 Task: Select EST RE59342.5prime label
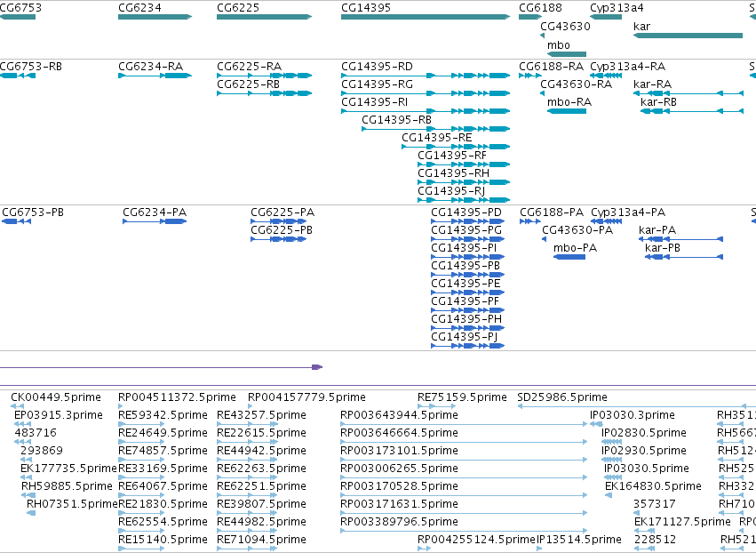tap(163, 415)
